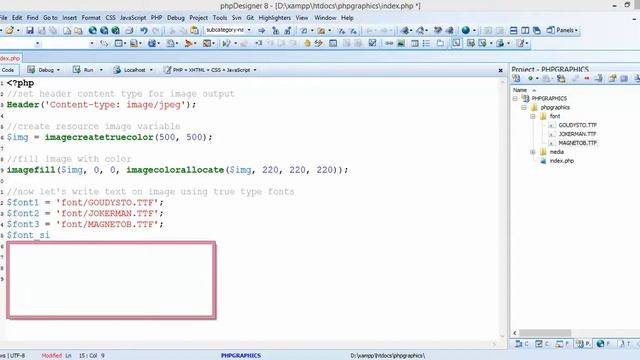Select index.php in the project tree
This screenshot has width=640, height=360.
(562, 161)
